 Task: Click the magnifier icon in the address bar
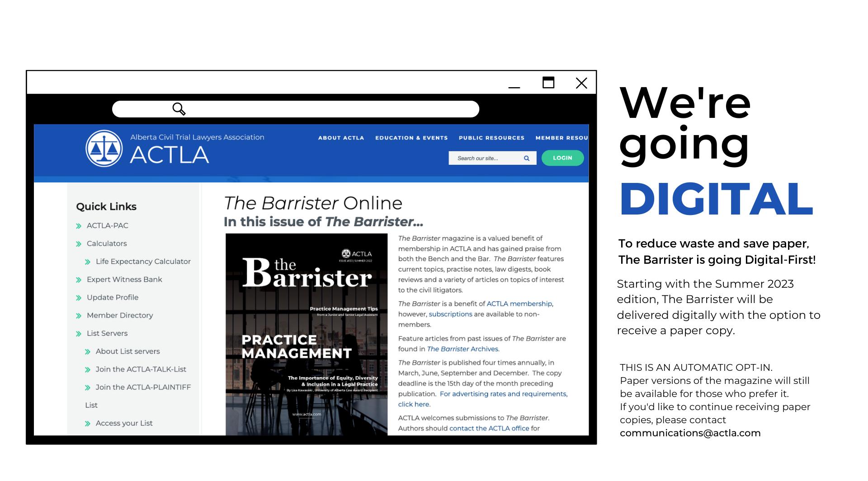(179, 109)
